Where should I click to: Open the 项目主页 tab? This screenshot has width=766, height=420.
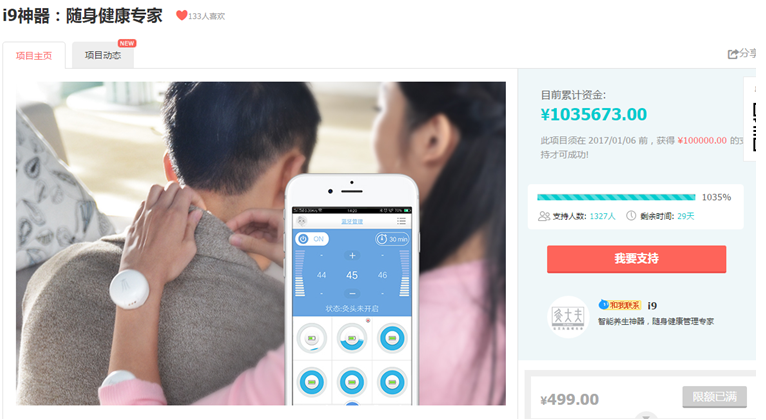(34, 56)
